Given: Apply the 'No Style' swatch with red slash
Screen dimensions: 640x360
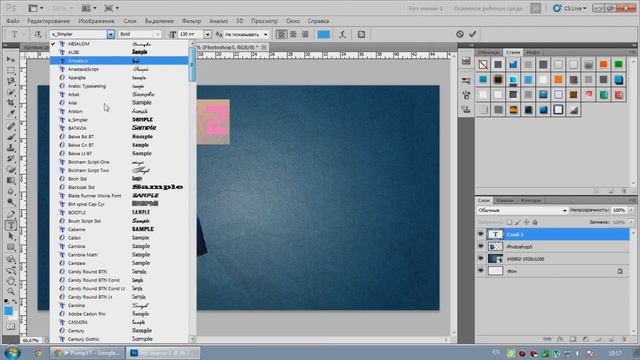Looking at the screenshot, I should 483,64.
